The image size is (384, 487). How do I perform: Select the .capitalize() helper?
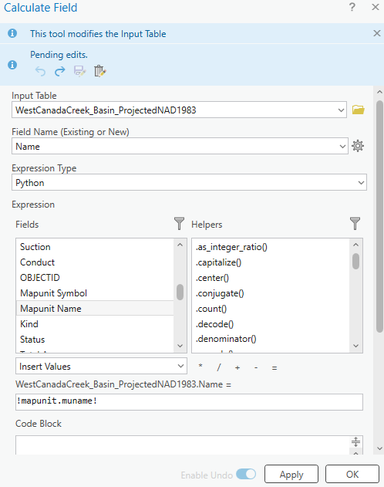pyautogui.click(x=219, y=263)
